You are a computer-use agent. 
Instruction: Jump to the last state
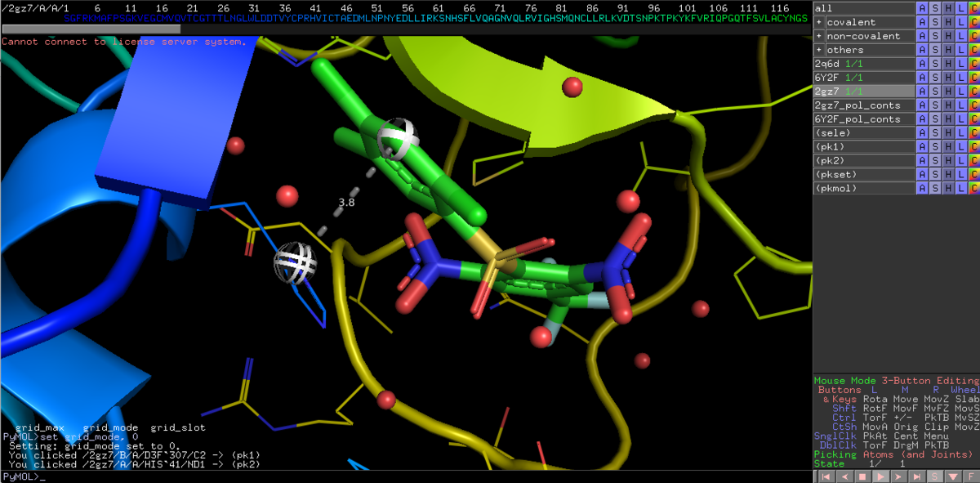(916, 476)
